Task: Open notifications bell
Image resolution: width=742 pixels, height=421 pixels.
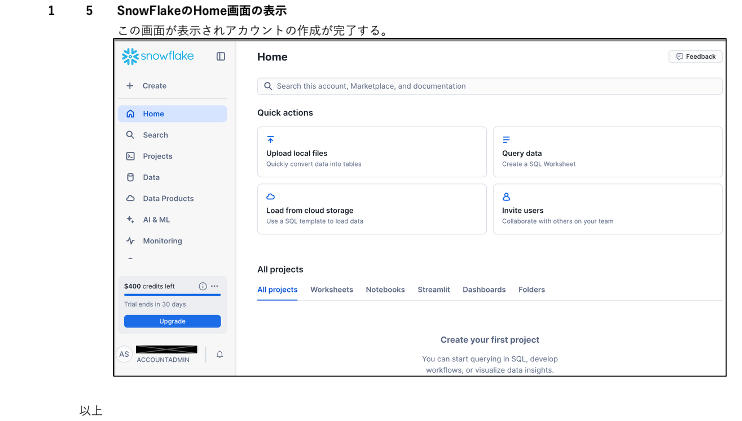Action: click(x=220, y=354)
